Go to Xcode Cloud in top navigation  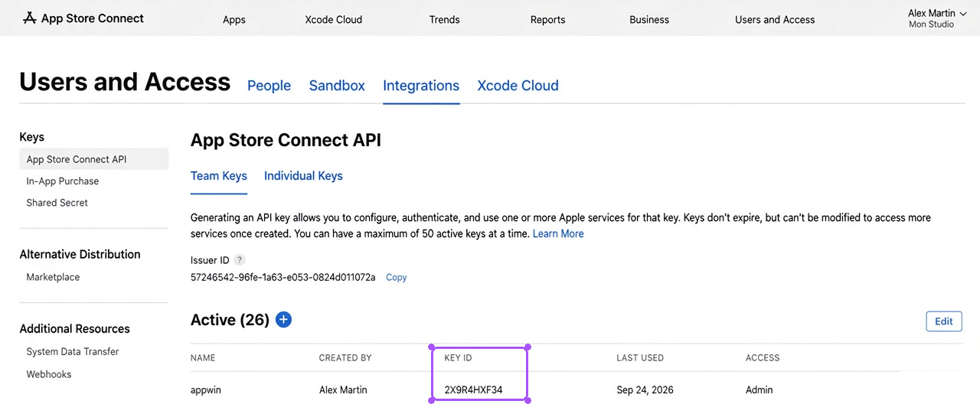coord(334,20)
